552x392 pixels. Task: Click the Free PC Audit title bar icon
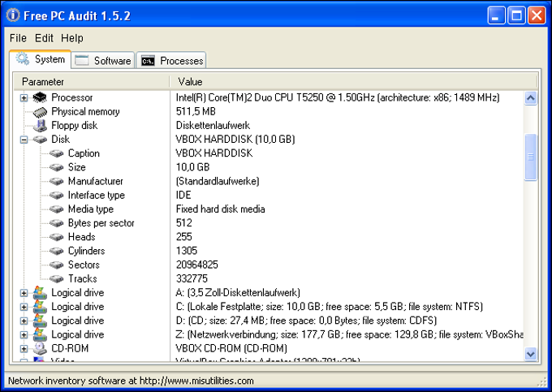pos(13,15)
